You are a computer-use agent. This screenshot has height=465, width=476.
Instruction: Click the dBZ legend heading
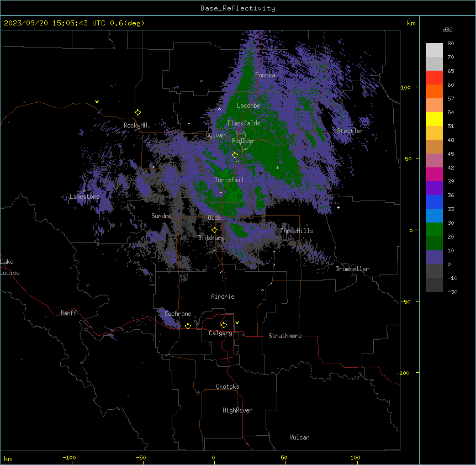coord(447,30)
